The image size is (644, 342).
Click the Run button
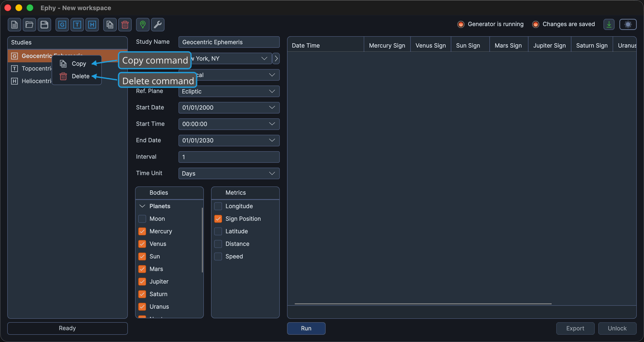(x=306, y=328)
